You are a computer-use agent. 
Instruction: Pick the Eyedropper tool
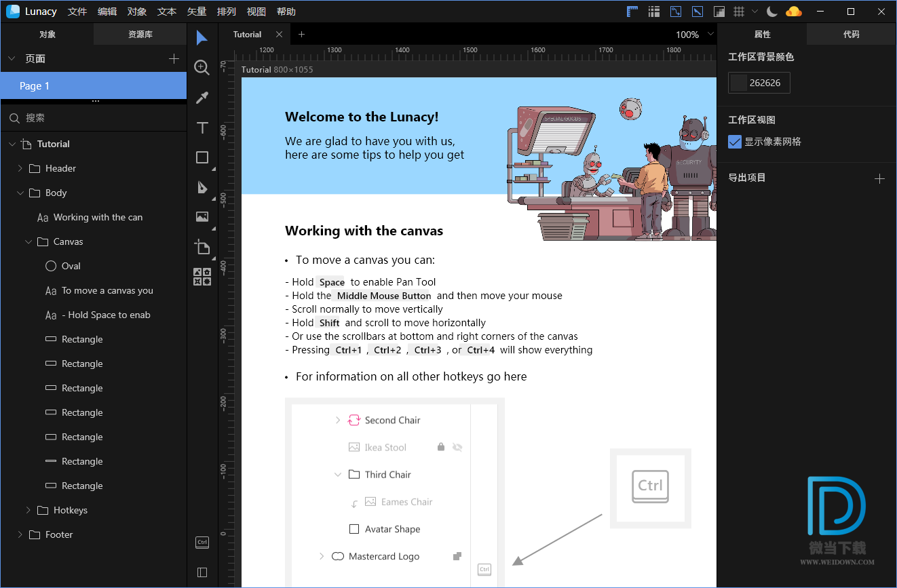pyautogui.click(x=202, y=98)
